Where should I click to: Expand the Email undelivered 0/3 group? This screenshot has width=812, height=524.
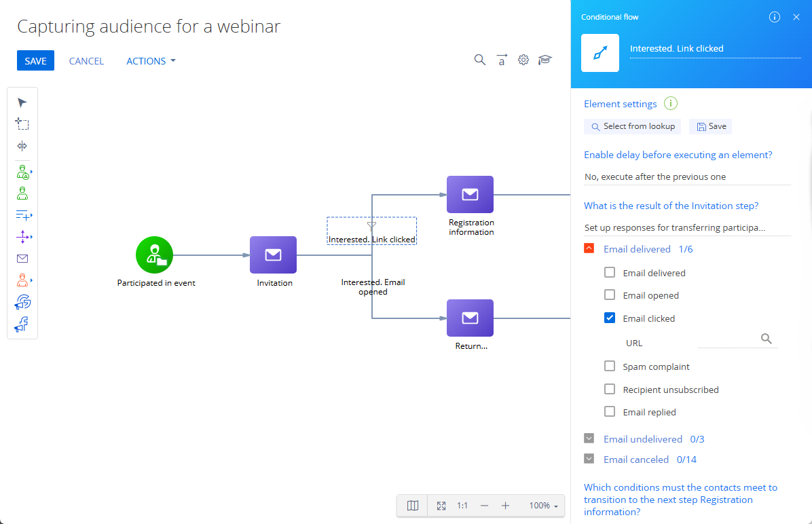(589, 438)
